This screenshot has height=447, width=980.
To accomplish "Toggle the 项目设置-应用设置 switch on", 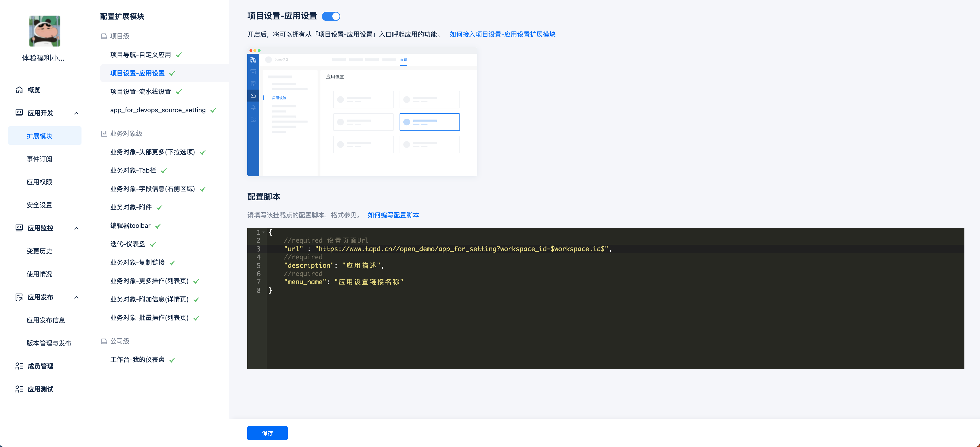I will pos(332,17).
